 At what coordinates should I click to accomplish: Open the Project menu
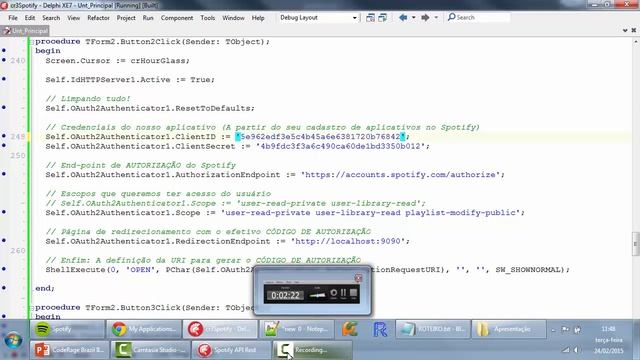point(126,18)
